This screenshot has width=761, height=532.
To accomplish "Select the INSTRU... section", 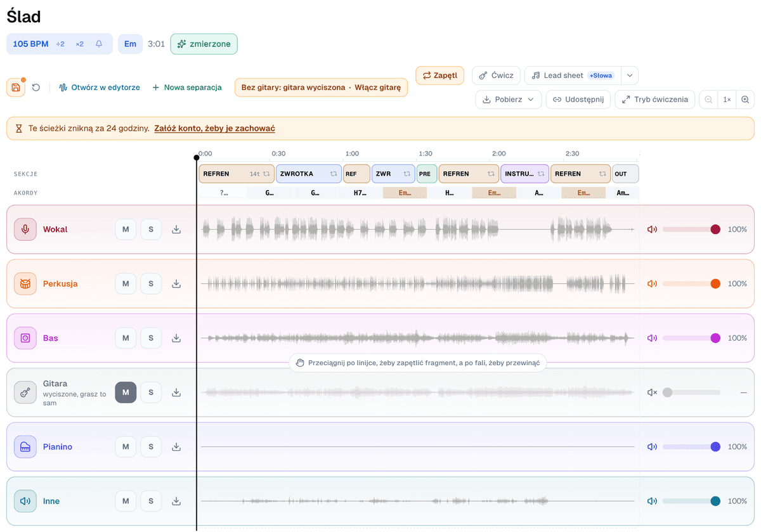I will click(x=524, y=174).
